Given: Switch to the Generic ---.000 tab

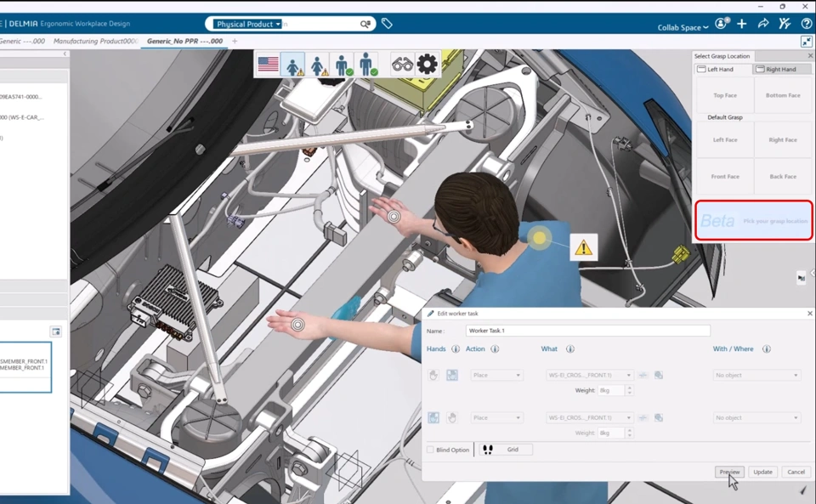Looking at the screenshot, I should [22, 41].
